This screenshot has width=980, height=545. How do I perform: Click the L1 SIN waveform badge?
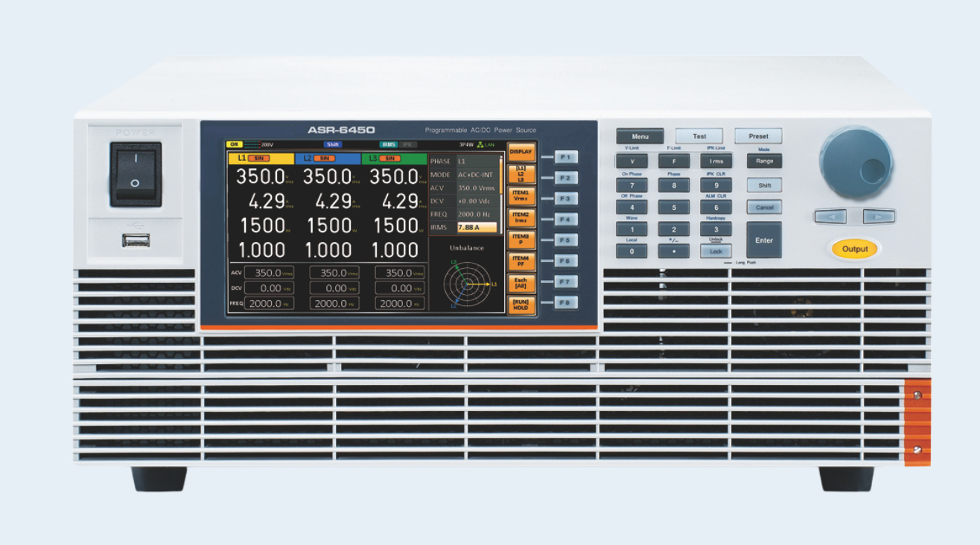(x=260, y=159)
